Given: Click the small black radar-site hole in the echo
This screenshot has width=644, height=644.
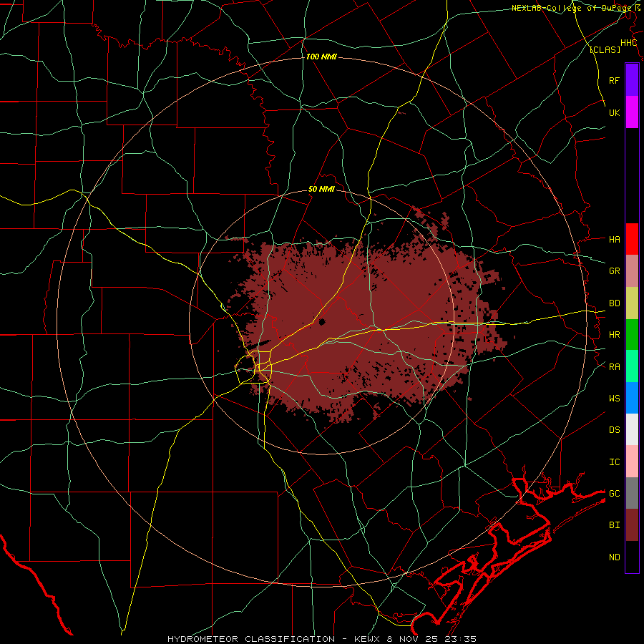Looking at the screenshot, I should [x=321, y=322].
